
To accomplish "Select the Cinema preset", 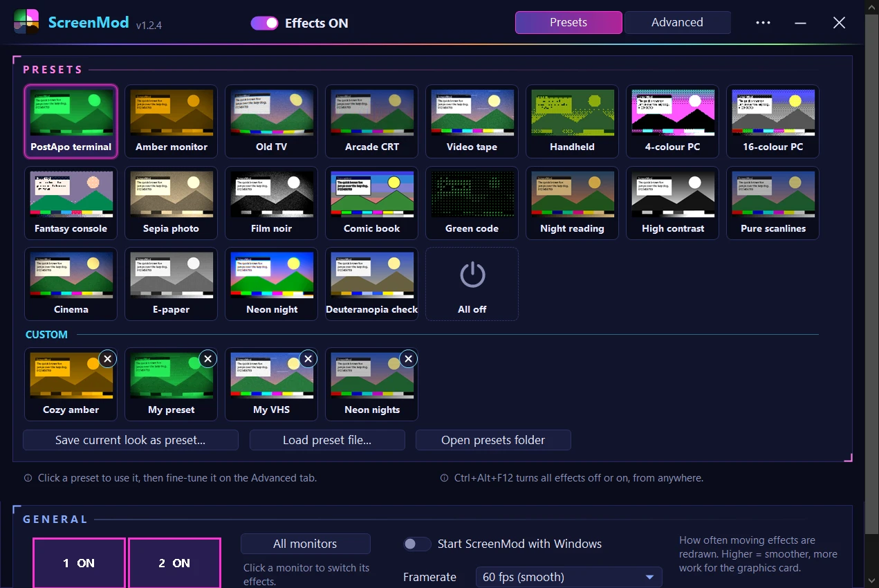I will [x=71, y=284].
